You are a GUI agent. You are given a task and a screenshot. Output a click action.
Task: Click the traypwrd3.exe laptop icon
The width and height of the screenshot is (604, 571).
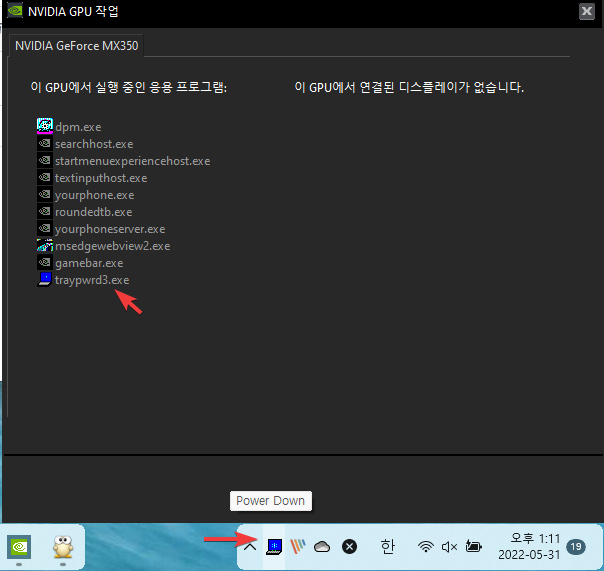coord(45,279)
